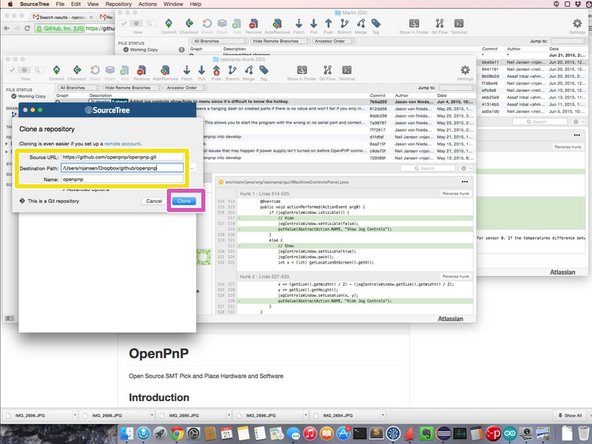Open the IMG_2694.JPG downloaded file

[338, 415]
